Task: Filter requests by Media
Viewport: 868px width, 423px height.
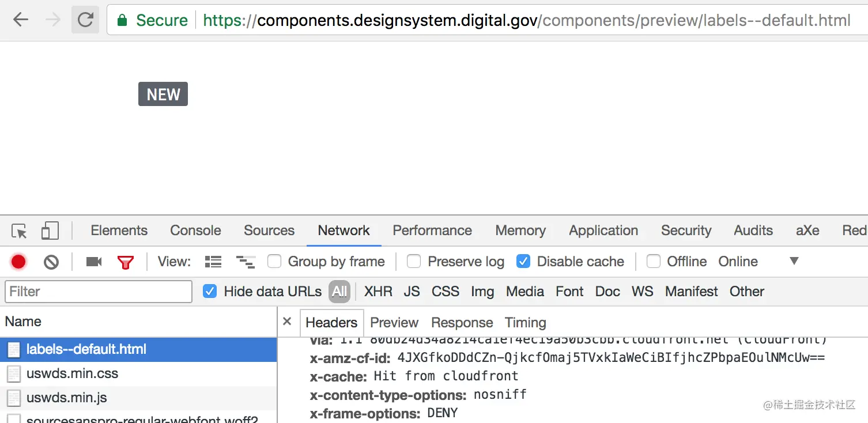Action: coord(525,292)
